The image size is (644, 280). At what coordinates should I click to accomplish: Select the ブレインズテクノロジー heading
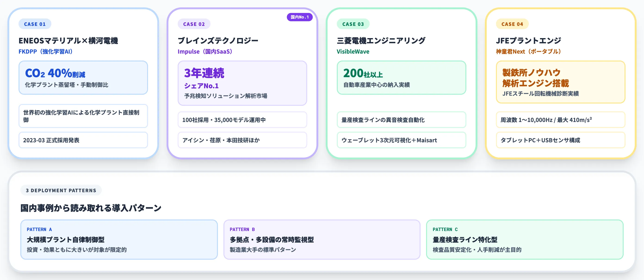pos(218,40)
